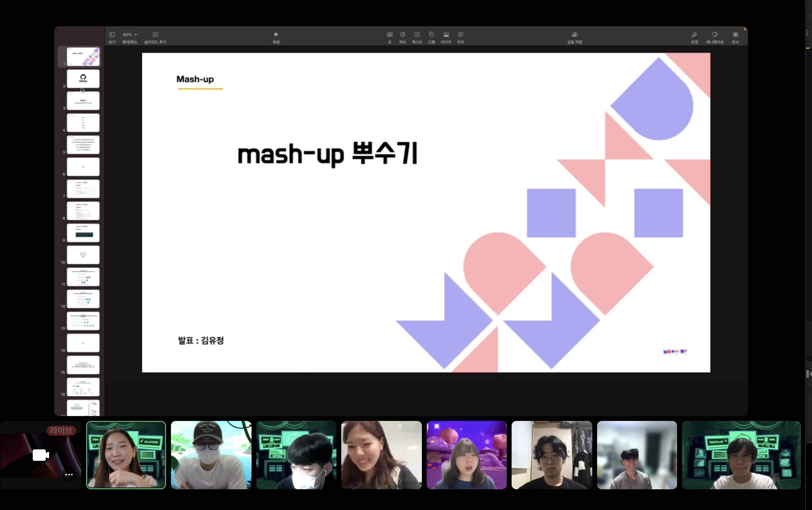Select slide 15 thumbnail in navigator
Image resolution: width=812 pixels, height=510 pixels.
tap(83, 365)
